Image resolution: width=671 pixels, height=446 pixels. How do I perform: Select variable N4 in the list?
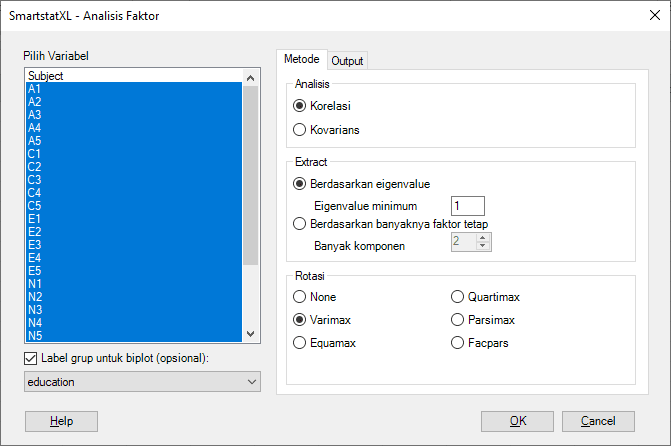[x=134, y=323]
